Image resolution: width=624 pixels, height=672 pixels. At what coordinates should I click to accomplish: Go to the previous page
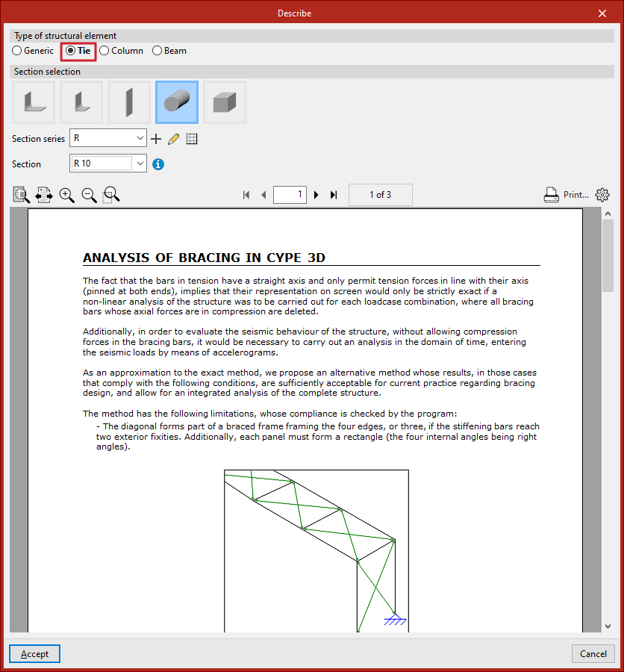[263, 195]
